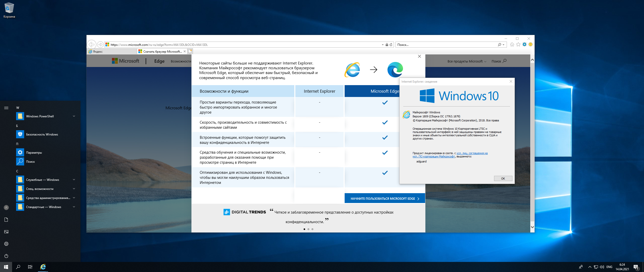Click the search magnifier in IE search box
This screenshot has height=272, width=644.
pos(499,45)
